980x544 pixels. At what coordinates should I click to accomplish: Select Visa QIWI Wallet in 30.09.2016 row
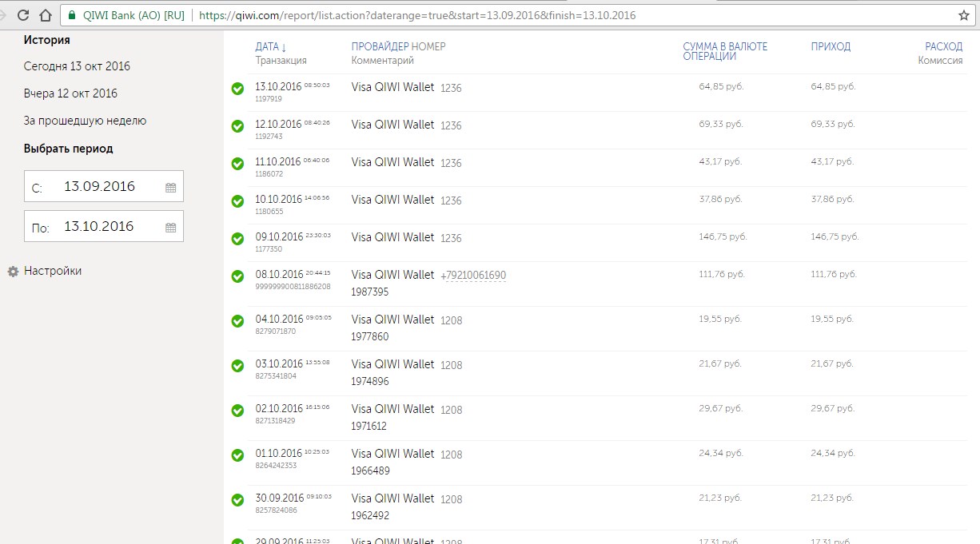(392, 498)
